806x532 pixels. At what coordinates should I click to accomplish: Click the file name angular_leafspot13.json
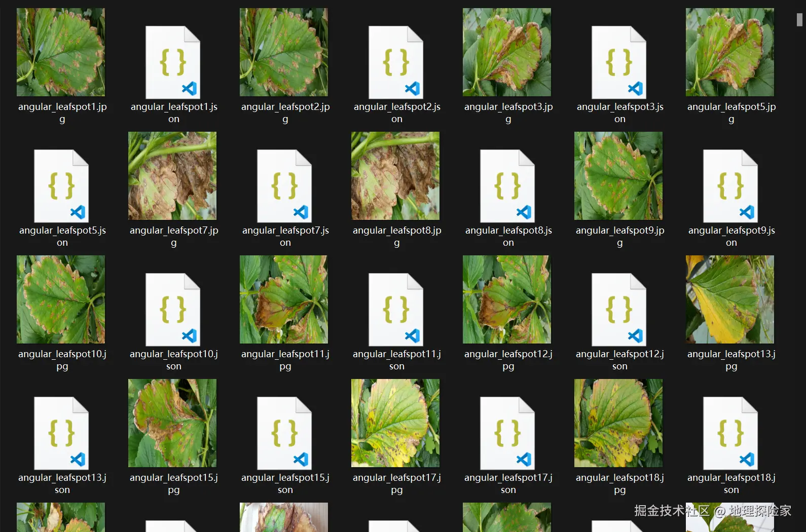click(x=62, y=484)
